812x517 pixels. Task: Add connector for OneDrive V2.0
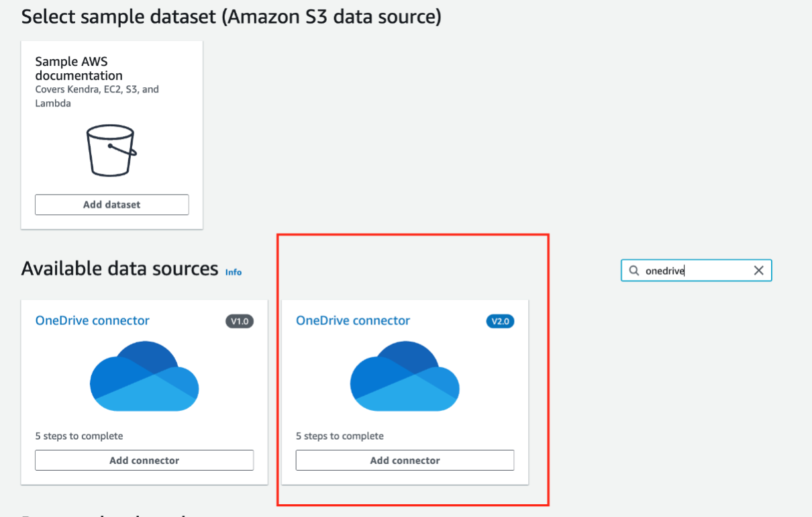pos(405,461)
